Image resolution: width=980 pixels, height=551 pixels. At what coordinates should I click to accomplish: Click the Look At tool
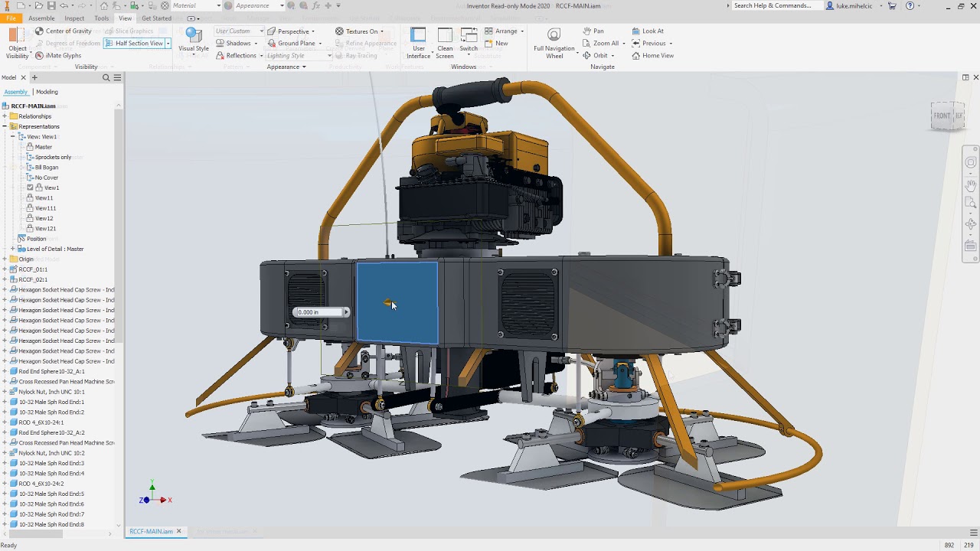653,31
